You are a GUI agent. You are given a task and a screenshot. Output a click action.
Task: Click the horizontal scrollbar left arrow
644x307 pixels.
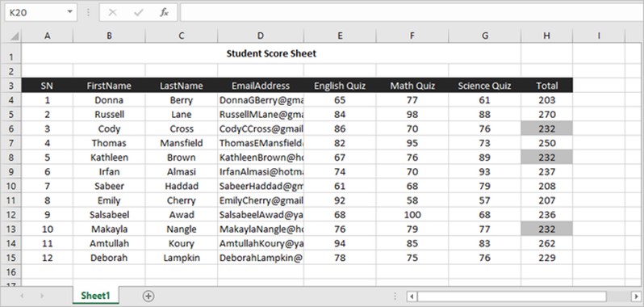coord(412,296)
